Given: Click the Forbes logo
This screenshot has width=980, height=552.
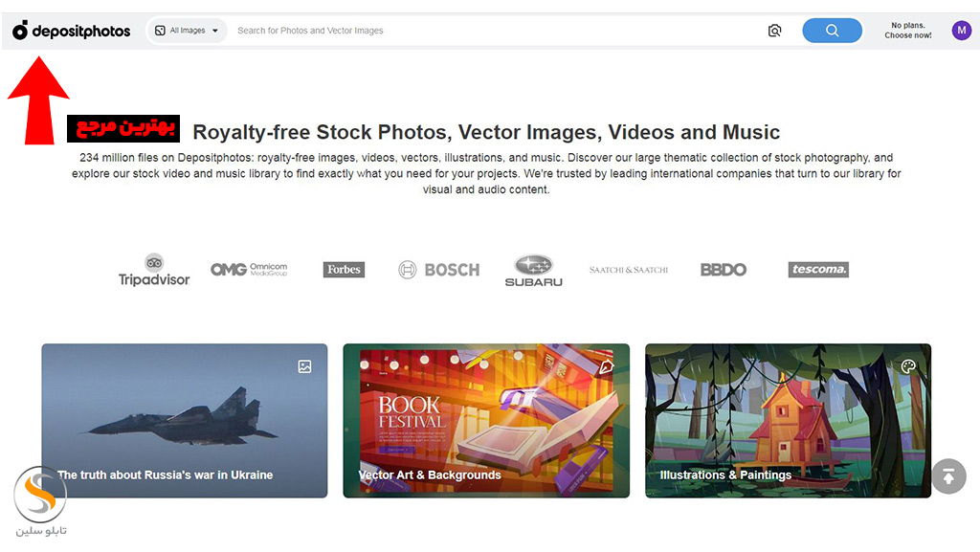Looking at the screenshot, I should point(344,270).
